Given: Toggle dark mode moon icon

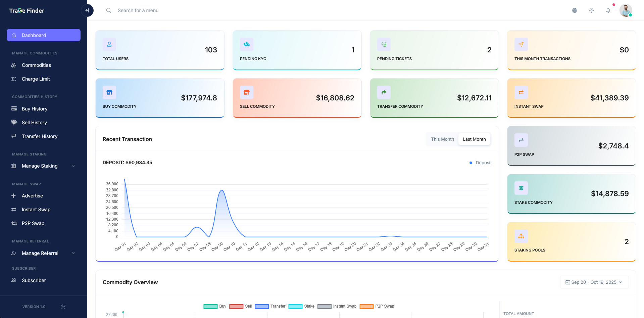Looking at the screenshot, I should click(x=63, y=307).
